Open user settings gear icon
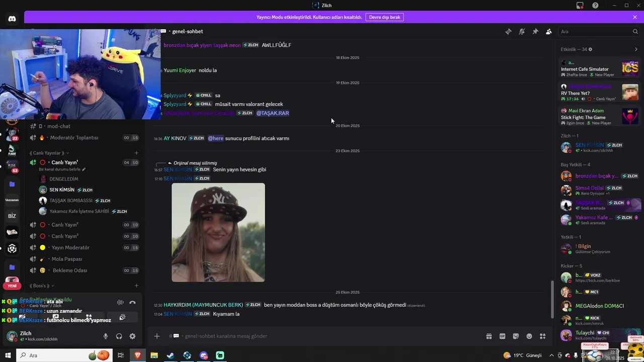 coord(132,336)
